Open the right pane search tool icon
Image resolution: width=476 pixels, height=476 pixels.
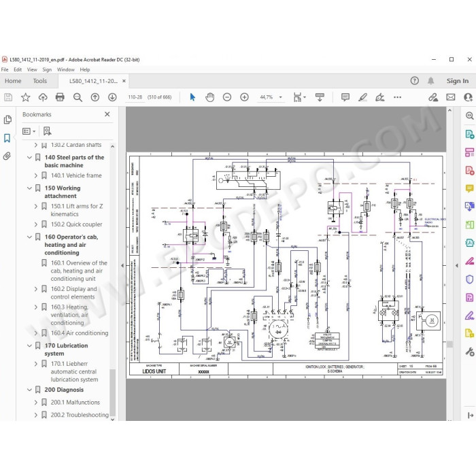469,116
